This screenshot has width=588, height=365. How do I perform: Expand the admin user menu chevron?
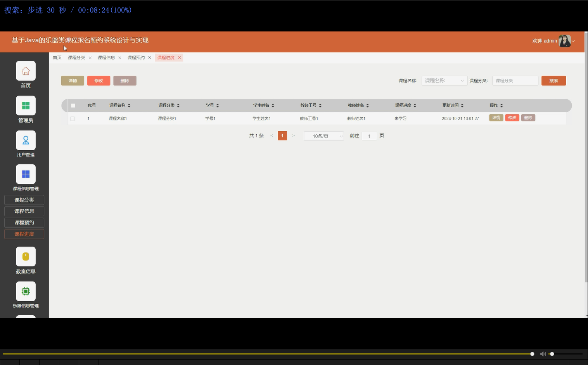[573, 41]
